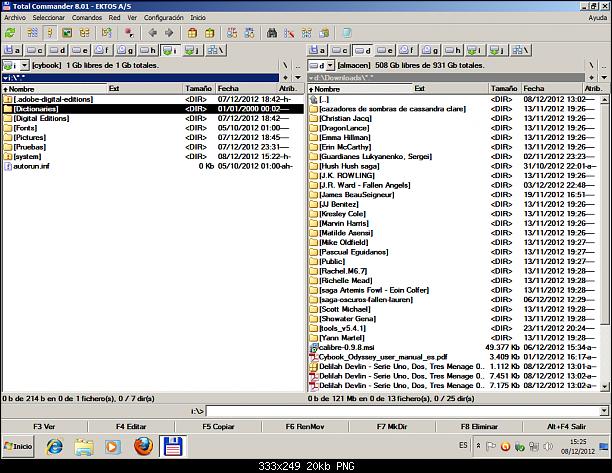
Task: Open the Comandos menu
Action: point(87,18)
